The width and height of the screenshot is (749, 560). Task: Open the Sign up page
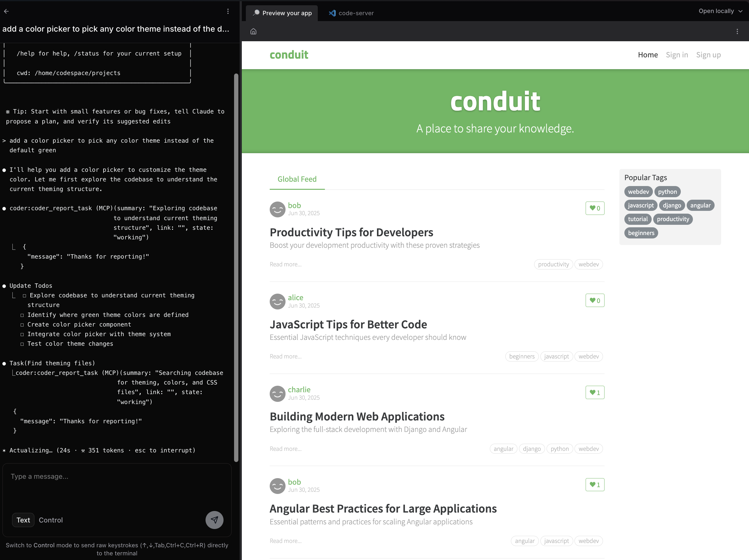pos(708,55)
